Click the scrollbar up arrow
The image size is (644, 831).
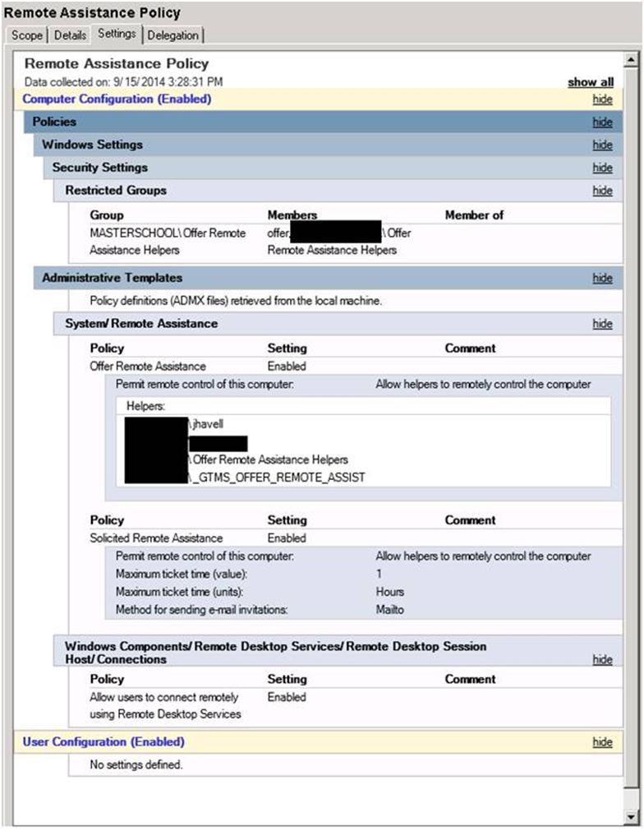coord(631,60)
